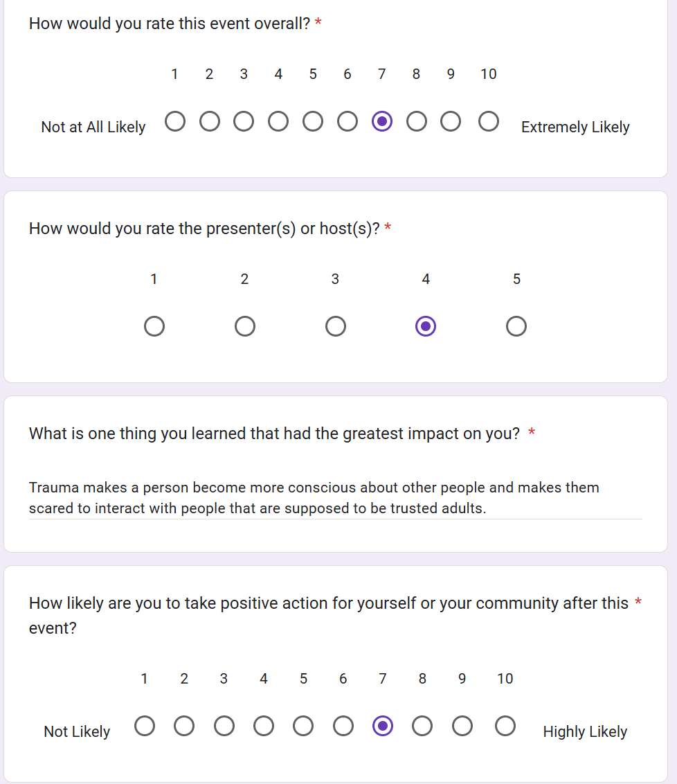Choose 2 for presenter(s) or host(s) rating

(x=245, y=326)
